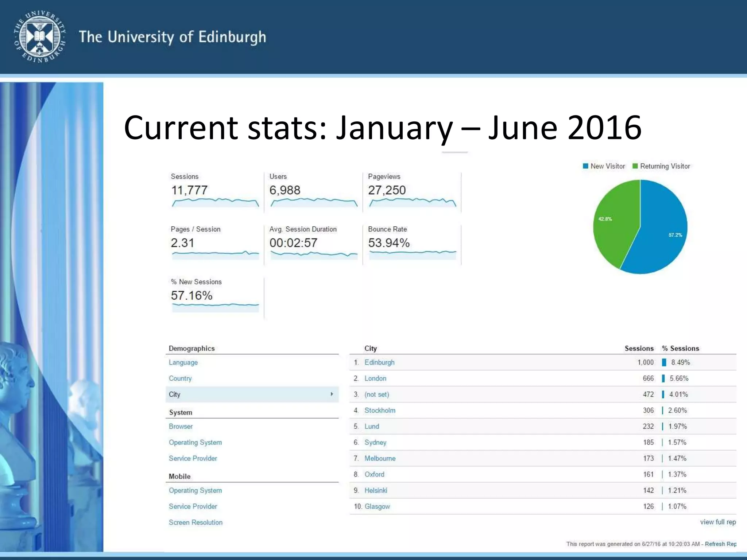Image resolution: width=747 pixels, height=560 pixels.
Task: Select the green 42.8% pie slice
Action: pos(616,222)
